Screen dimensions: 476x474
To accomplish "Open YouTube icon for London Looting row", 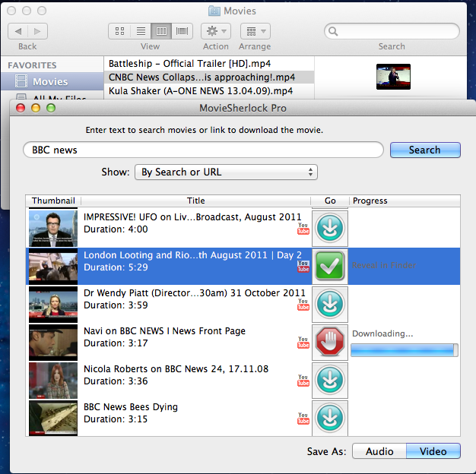I will (x=303, y=267).
